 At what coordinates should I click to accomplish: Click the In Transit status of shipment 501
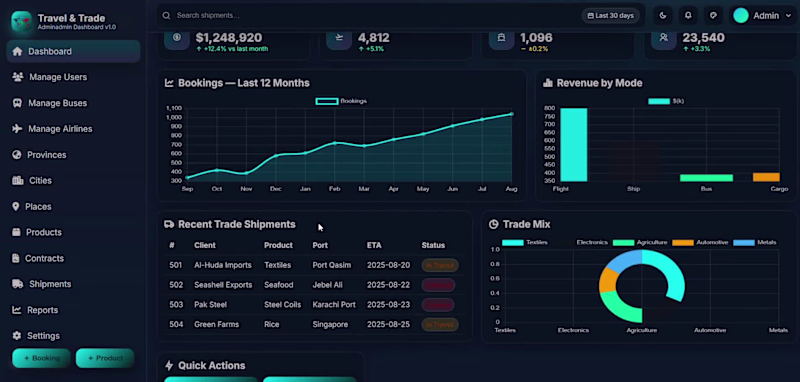(x=440, y=265)
